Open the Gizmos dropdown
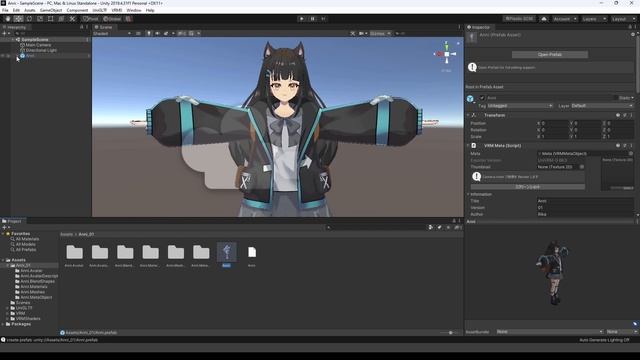The image size is (640, 360). point(380,33)
